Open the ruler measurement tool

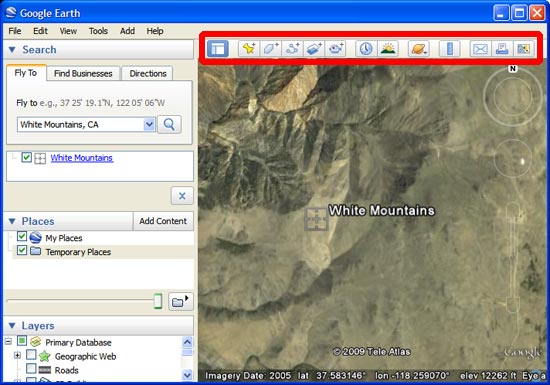pyautogui.click(x=450, y=49)
